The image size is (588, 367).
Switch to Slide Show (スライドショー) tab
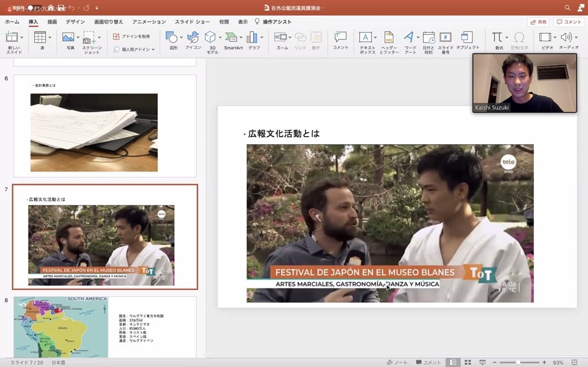pos(192,22)
